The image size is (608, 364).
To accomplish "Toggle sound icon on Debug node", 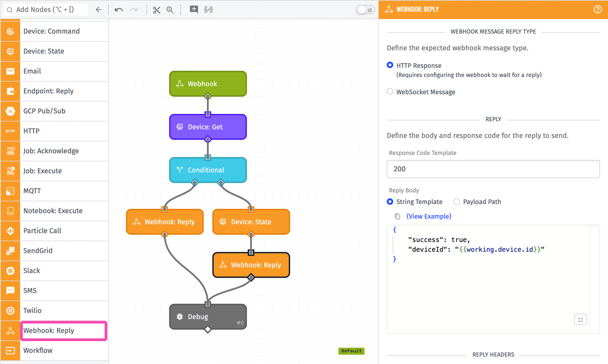I will (x=240, y=323).
